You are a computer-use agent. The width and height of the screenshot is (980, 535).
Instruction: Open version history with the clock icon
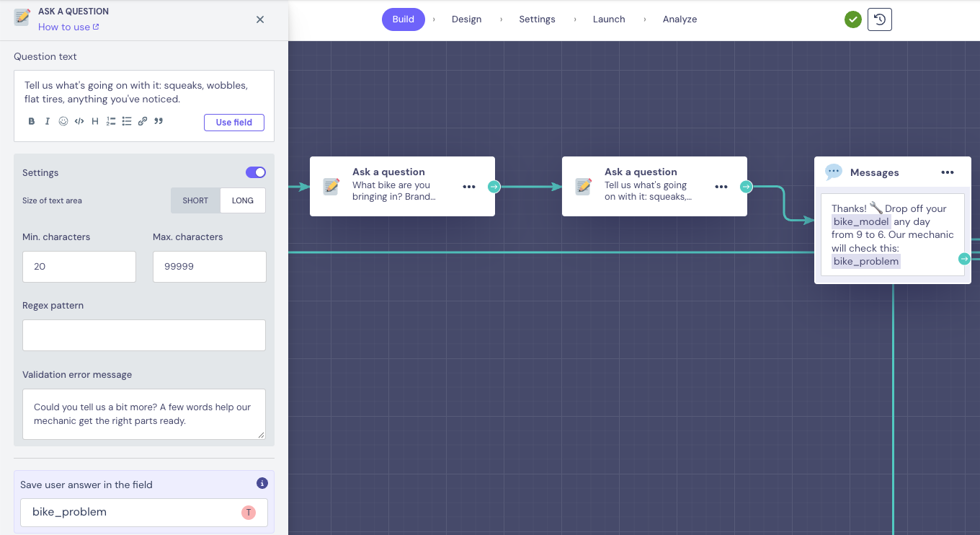(880, 19)
